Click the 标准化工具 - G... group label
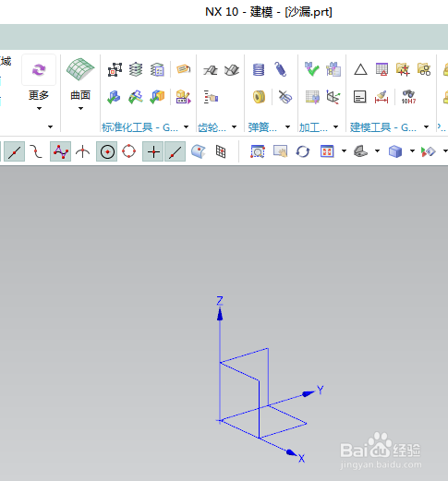This screenshot has height=481, width=448. tap(139, 127)
